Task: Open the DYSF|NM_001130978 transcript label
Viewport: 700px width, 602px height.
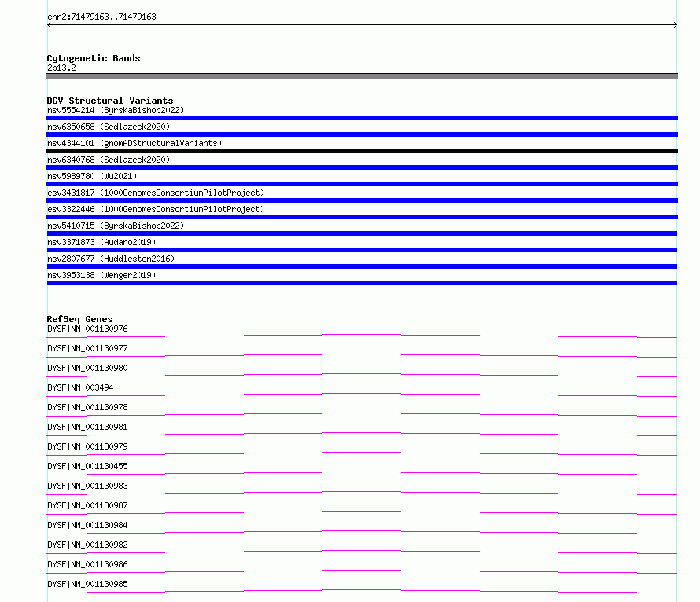Action: tap(87, 407)
